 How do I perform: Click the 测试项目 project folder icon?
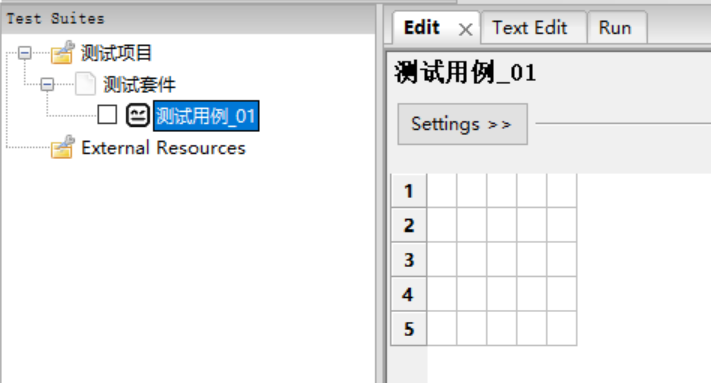62,52
